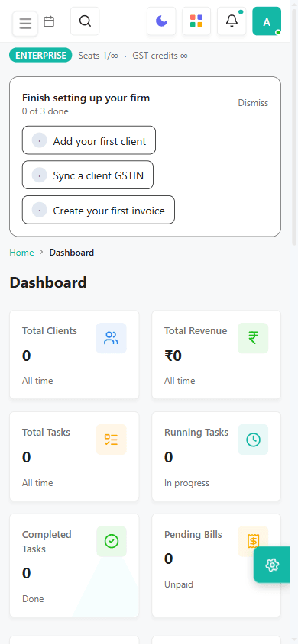The image size is (298, 644).
Task: Dismiss the firm setup card
Action: tap(253, 103)
